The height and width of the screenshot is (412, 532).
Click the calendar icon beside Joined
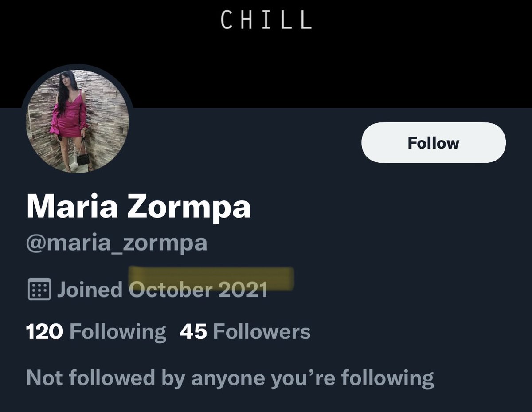(x=39, y=290)
